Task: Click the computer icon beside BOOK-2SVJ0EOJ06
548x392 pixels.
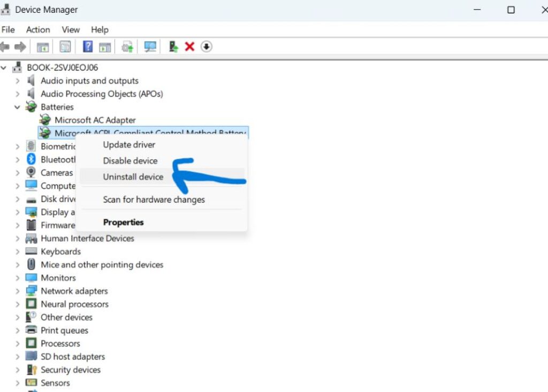Action: pos(17,67)
